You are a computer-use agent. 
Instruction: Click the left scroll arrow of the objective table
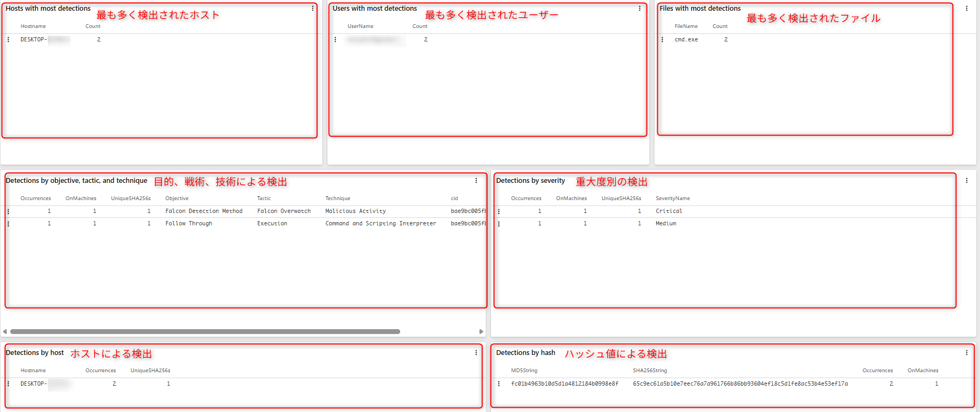(5, 332)
